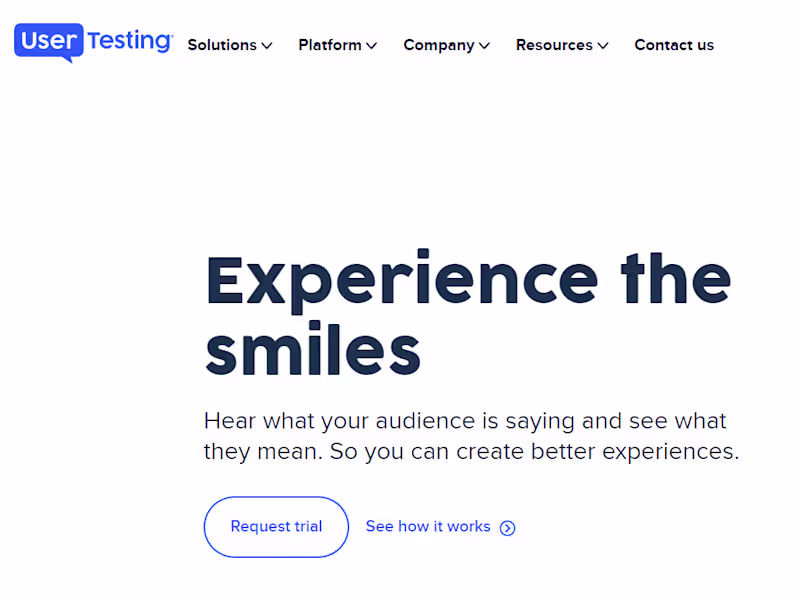The height and width of the screenshot is (600, 800).
Task: Expand the Resources chevron arrow
Action: (603, 45)
